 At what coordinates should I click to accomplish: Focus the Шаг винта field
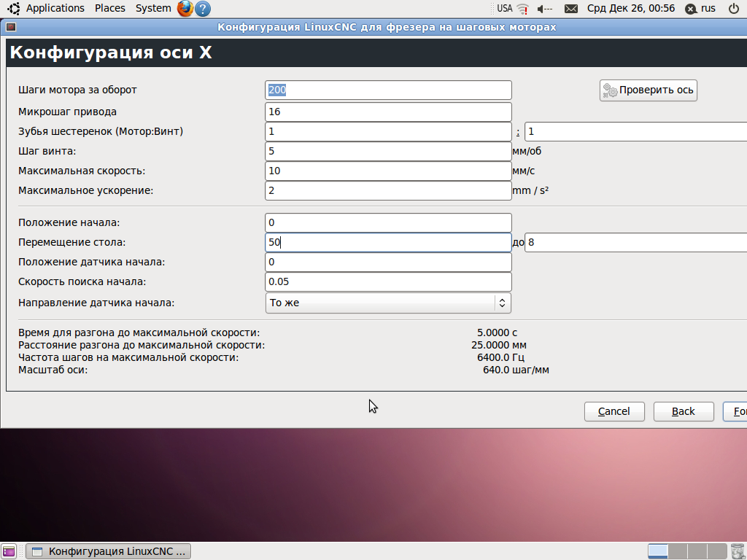click(388, 152)
